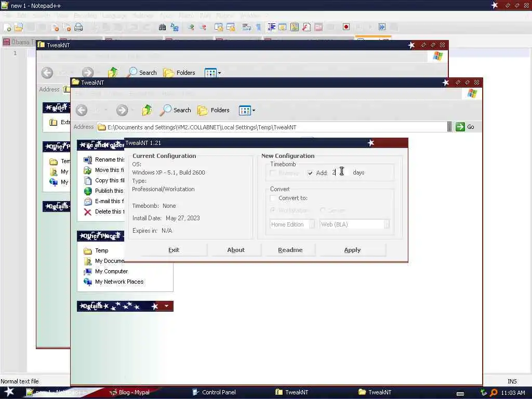Click the Zoom out icon in Notepad++

tap(203, 27)
